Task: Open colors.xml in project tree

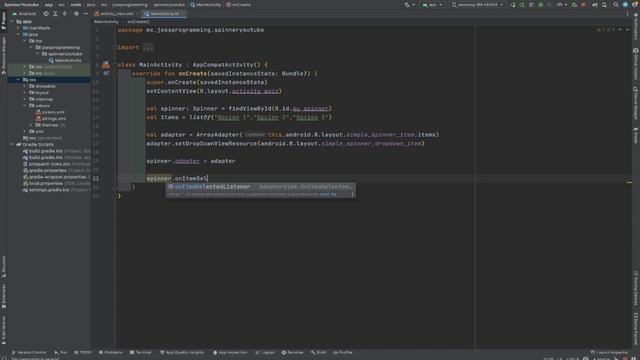Action: [50, 112]
